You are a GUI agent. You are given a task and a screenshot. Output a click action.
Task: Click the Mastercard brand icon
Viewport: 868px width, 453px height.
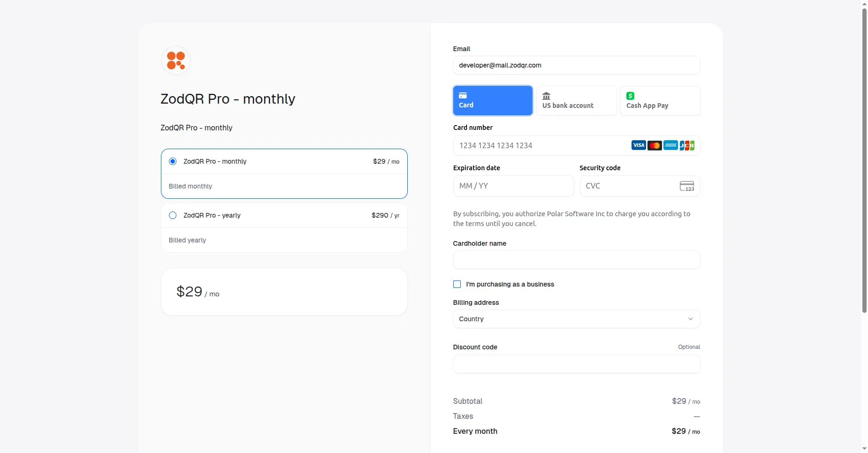click(655, 145)
